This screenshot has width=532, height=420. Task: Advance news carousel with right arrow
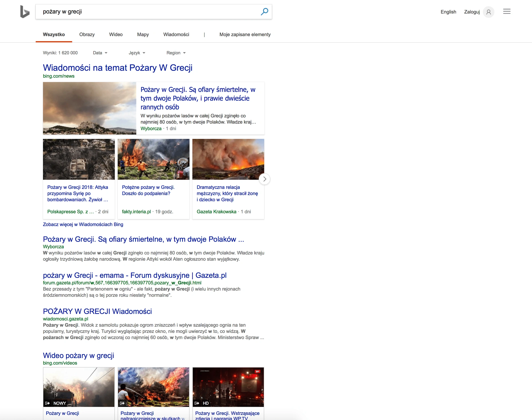point(264,179)
